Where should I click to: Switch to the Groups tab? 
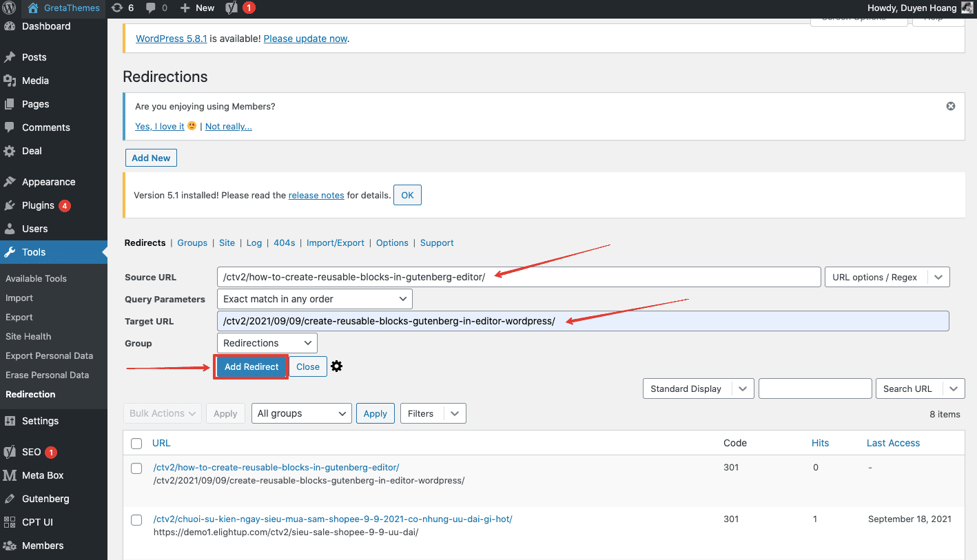click(x=192, y=243)
